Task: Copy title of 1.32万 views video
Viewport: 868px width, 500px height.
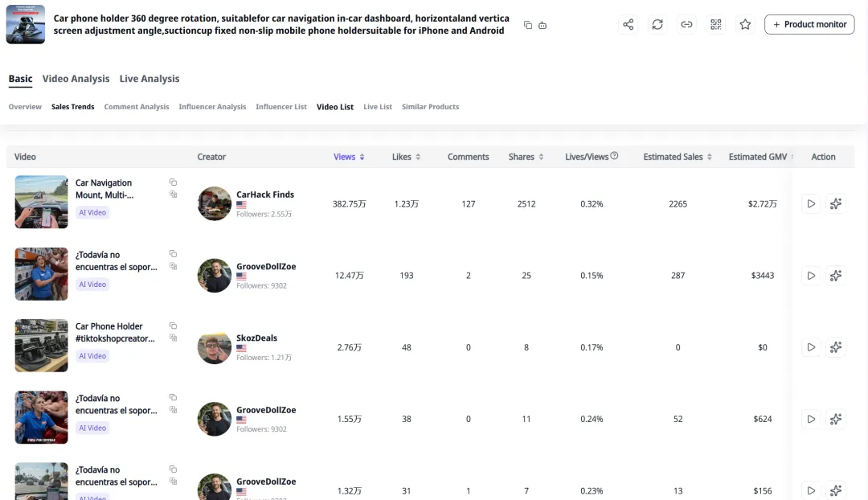Action: (174, 469)
